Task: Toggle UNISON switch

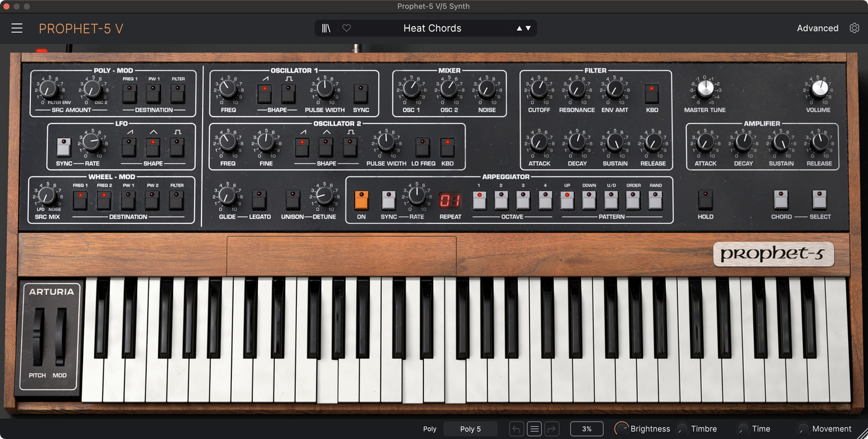Action: (293, 200)
